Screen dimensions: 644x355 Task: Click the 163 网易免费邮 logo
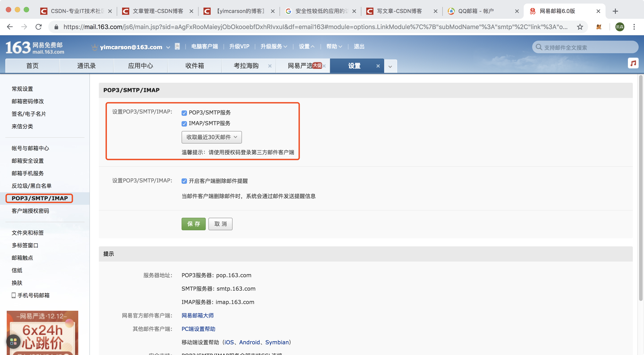click(x=35, y=47)
